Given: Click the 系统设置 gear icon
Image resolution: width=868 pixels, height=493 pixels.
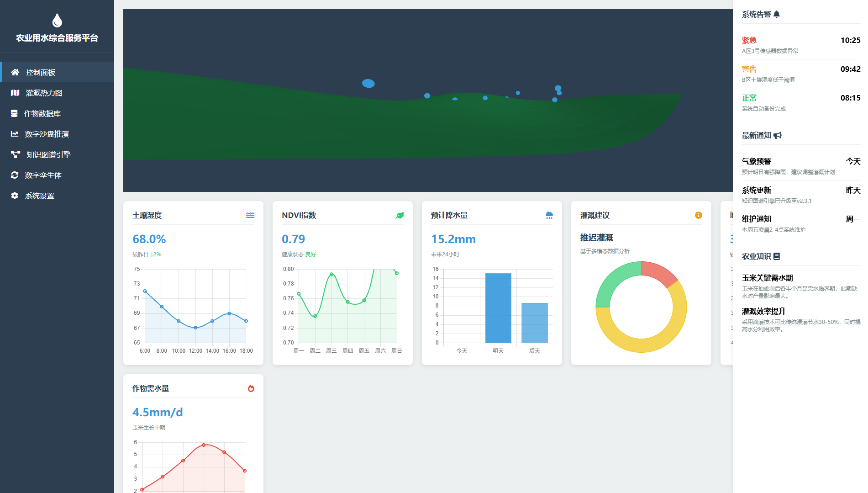Looking at the screenshot, I should pyautogui.click(x=15, y=196).
